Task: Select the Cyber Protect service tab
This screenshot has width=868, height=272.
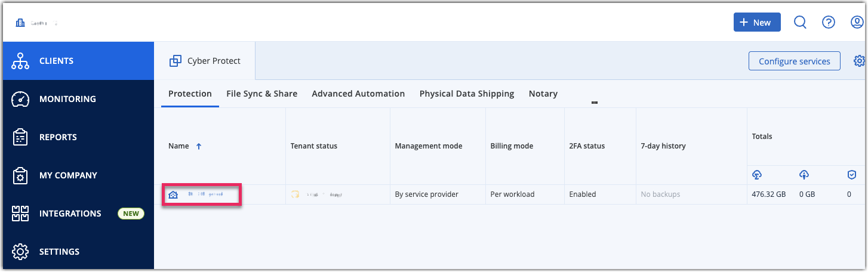Action: (205, 61)
